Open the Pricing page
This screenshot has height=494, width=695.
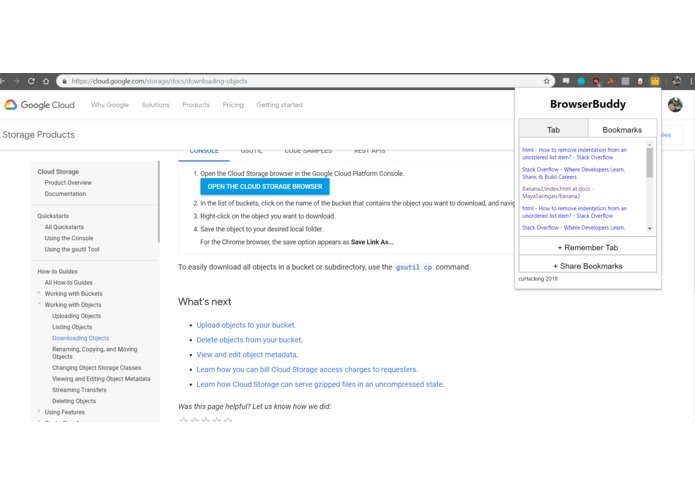tap(233, 105)
